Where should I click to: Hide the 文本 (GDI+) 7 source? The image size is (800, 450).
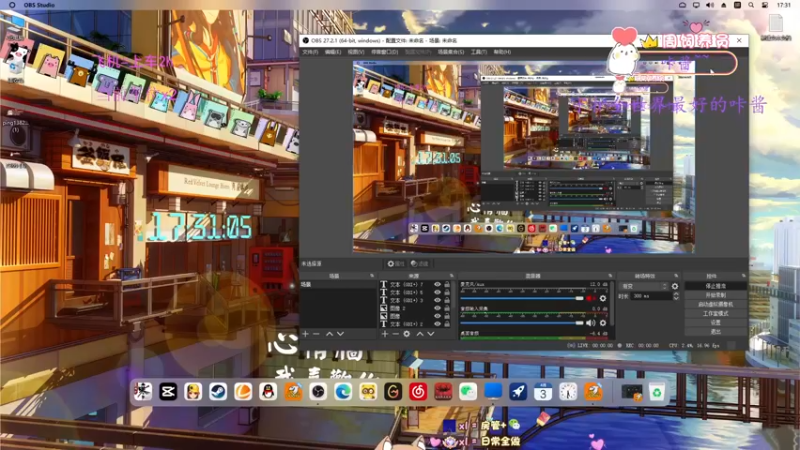(437, 284)
